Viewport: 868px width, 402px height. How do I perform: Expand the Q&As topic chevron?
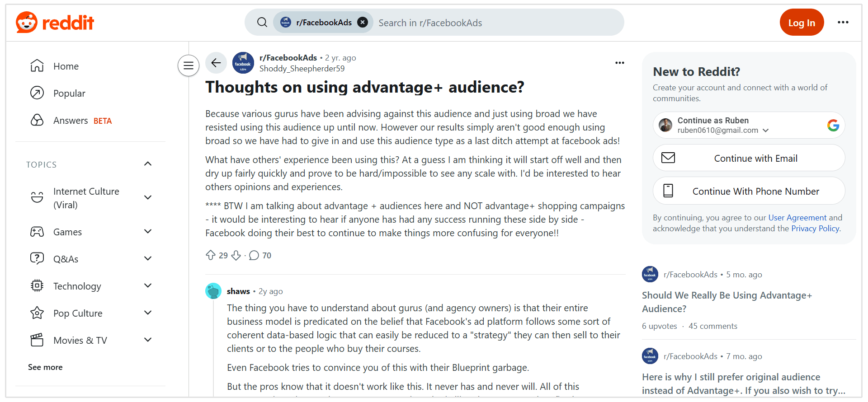click(147, 258)
